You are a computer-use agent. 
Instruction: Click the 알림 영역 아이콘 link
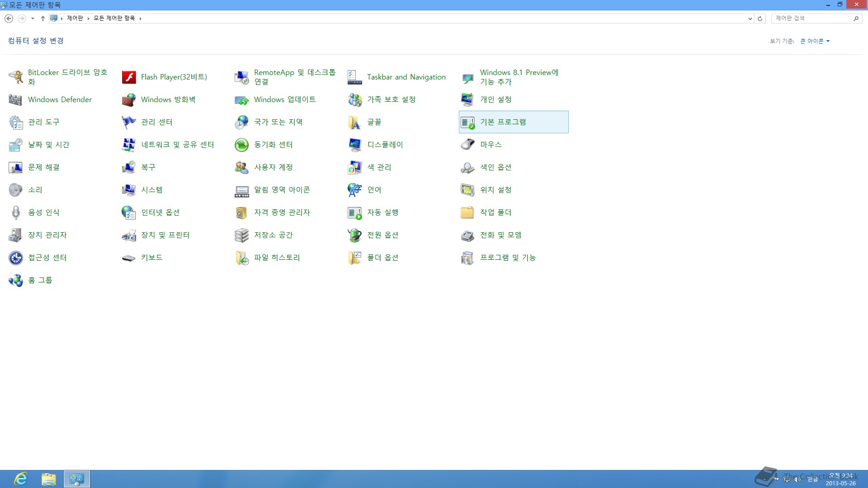click(x=282, y=190)
